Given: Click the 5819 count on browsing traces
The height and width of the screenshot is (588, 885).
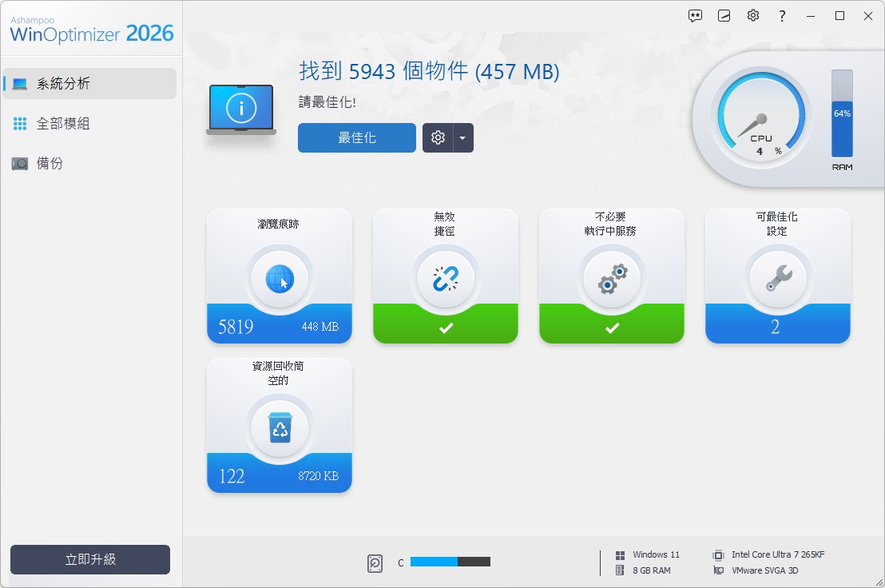Looking at the screenshot, I should tap(236, 326).
